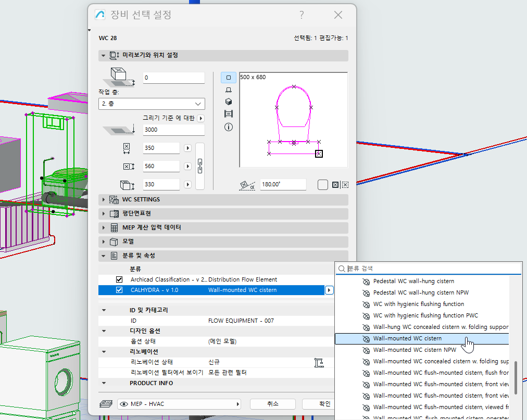Click the classification list vertical scrollbar
527x420 pixels.
pyautogui.click(x=516, y=377)
